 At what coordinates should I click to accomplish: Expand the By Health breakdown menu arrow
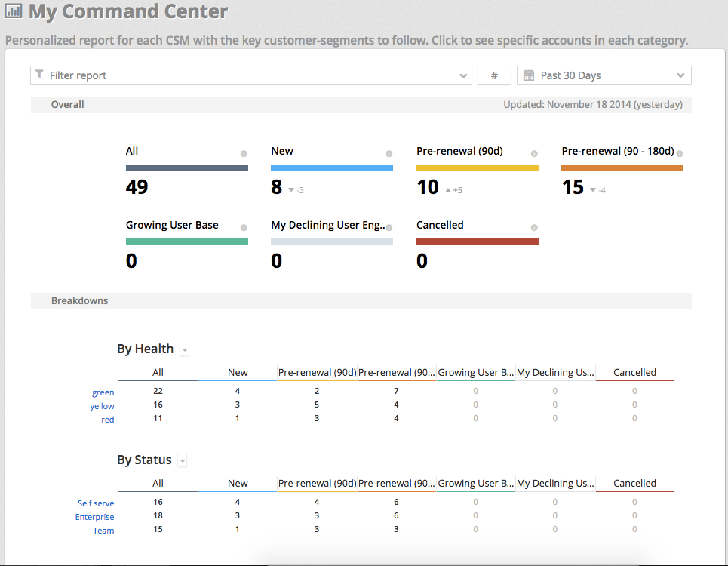[185, 349]
